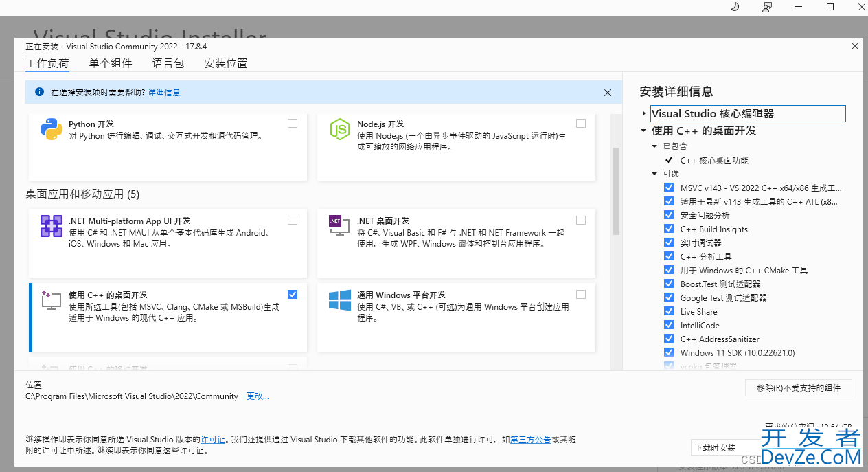
Task: Collapse the 可选 section
Action: (x=655, y=174)
